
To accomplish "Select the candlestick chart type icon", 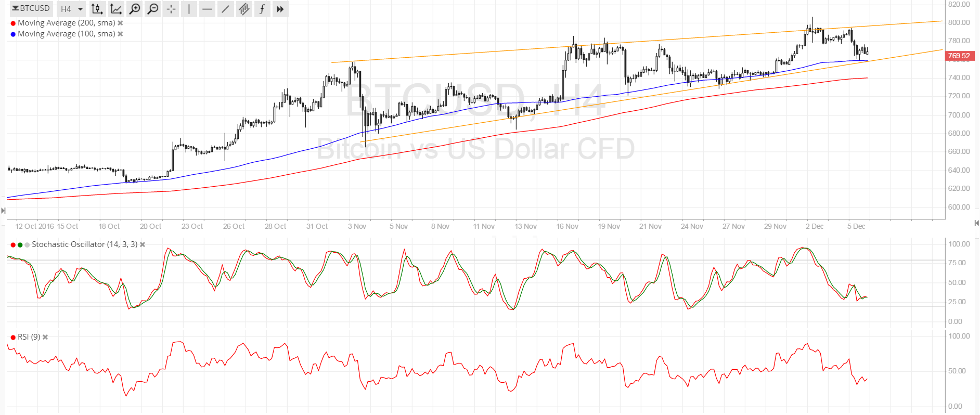I will click(97, 9).
